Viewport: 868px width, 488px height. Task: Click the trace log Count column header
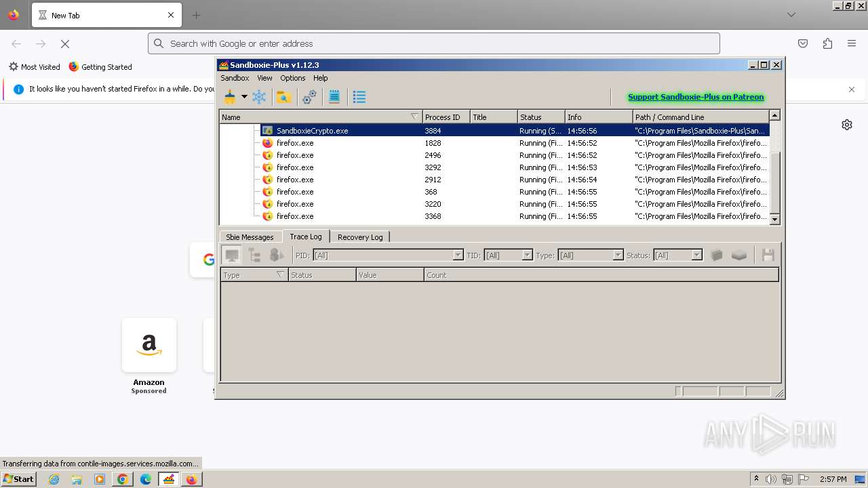pos(601,275)
